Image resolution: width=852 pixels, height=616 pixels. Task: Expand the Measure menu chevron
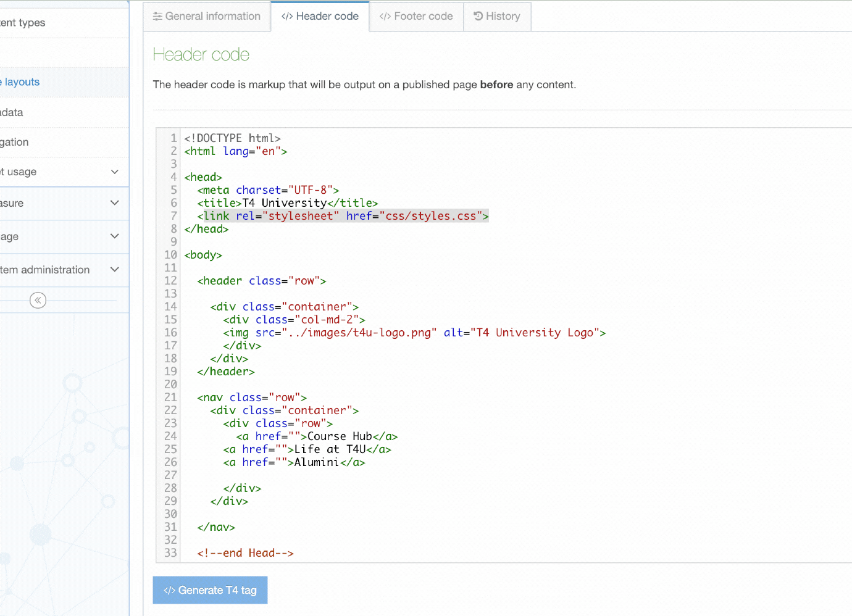coord(114,203)
